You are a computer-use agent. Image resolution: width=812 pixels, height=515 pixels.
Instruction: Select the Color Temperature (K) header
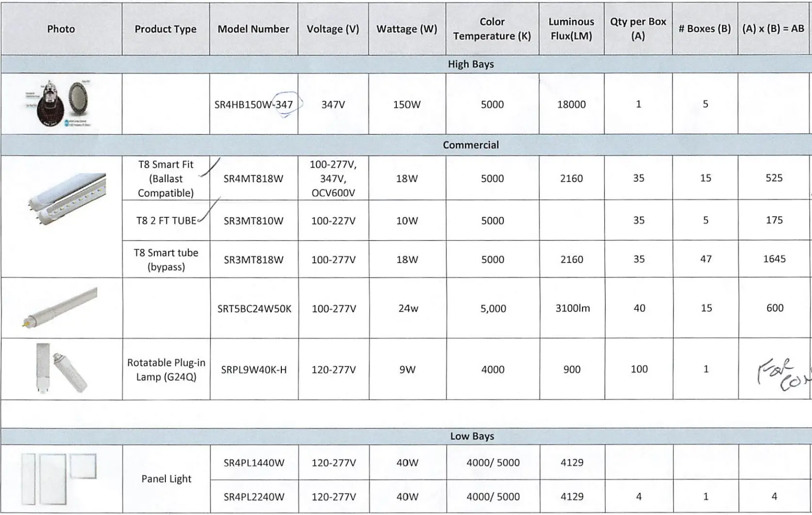pyautogui.click(x=492, y=29)
